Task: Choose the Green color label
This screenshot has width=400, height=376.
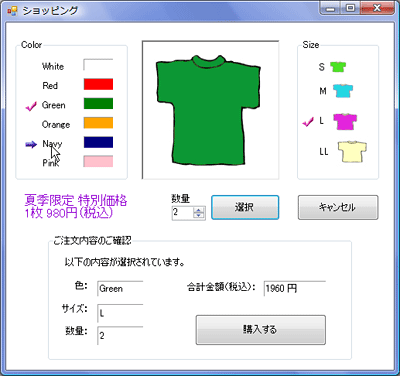Action: click(53, 105)
